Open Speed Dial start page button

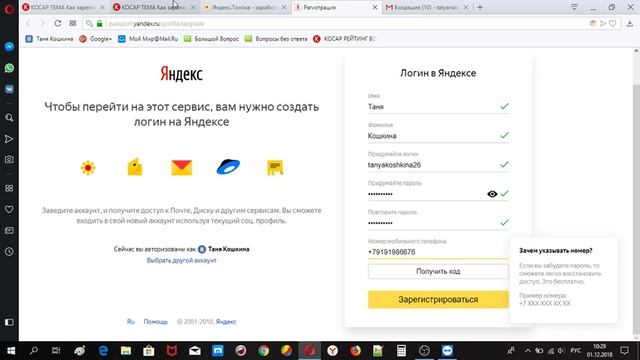73,23
